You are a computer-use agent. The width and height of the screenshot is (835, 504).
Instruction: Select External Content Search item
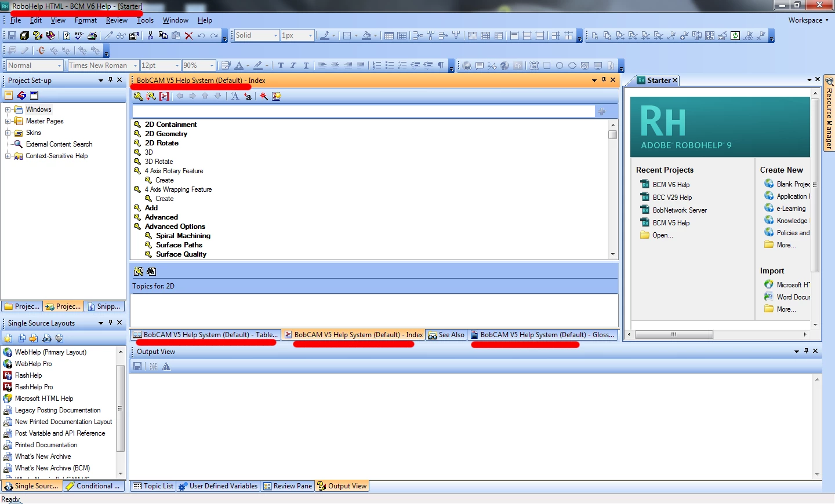(x=59, y=144)
